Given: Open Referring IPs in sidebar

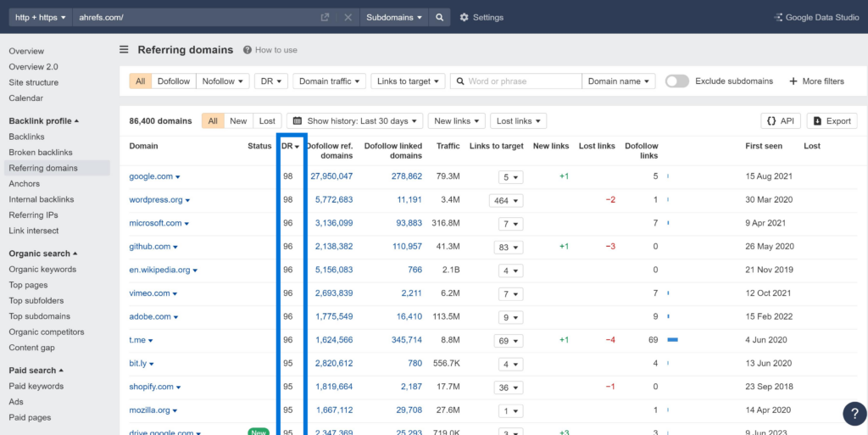Looking at the screenshot, I should (x=33, y=215).
